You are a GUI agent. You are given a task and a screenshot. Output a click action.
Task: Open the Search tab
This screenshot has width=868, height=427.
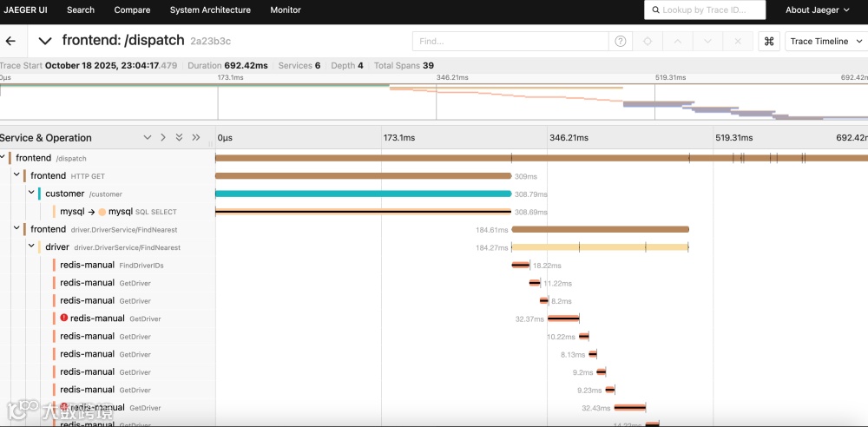pyautogui.click(x=81, y=10)
